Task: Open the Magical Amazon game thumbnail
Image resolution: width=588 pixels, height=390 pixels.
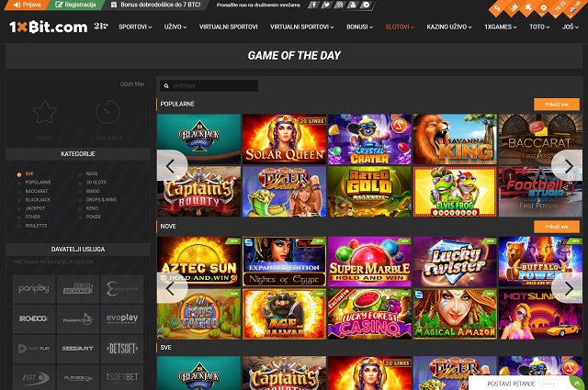Action: pyautogui.click(x=455, y=314)
